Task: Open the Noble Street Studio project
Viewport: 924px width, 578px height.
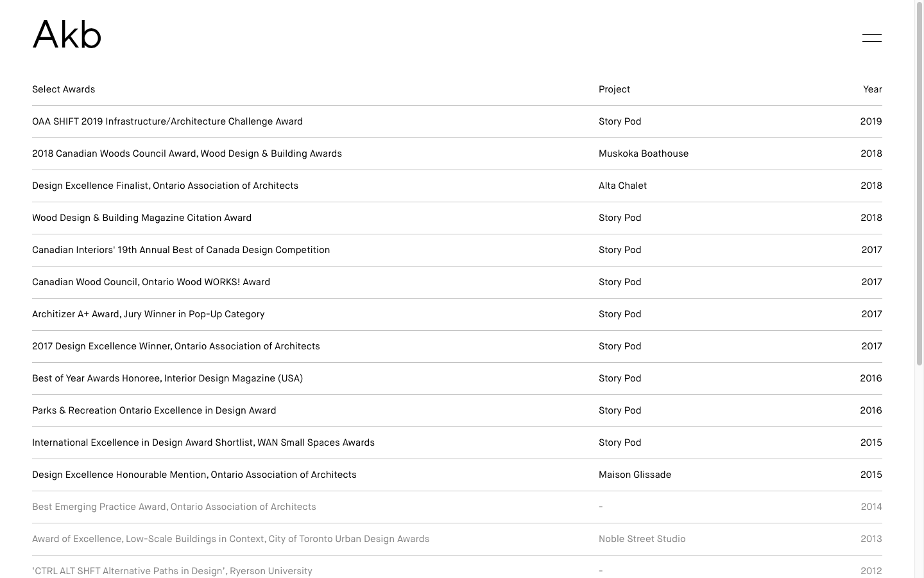Action: tap(642, 539)
